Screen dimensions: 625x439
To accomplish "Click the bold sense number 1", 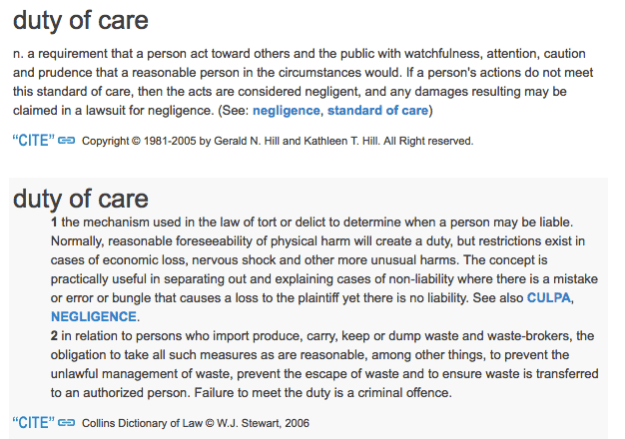I will tap(54, 221).
